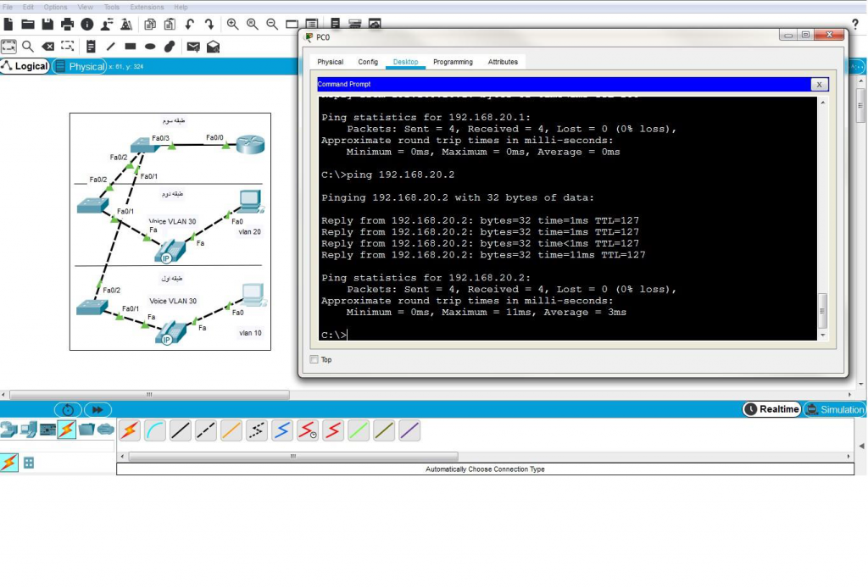Pick the purple USB cable

pyautogui.click(x=409, y=430)
